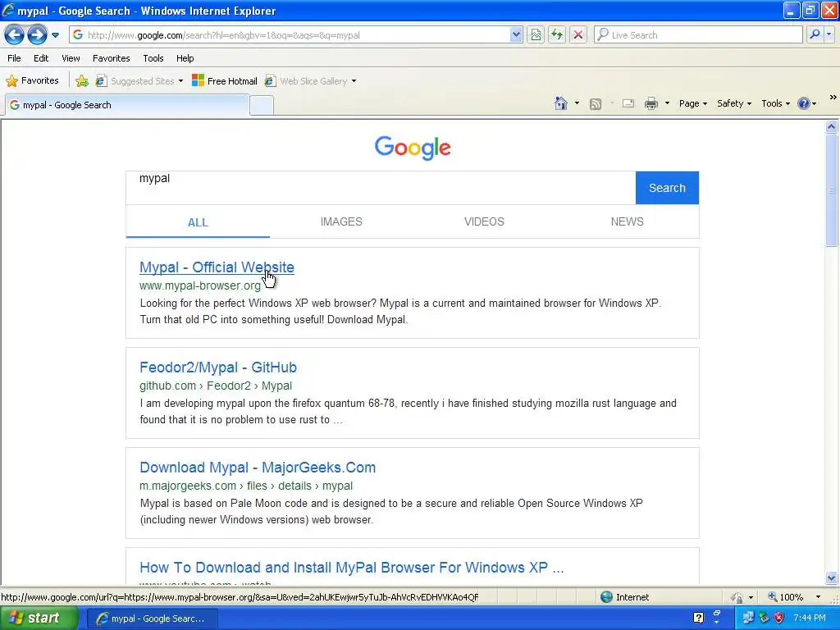Select the mypal - Google Search tab
840x630 pixels.
tap(127, 105)
